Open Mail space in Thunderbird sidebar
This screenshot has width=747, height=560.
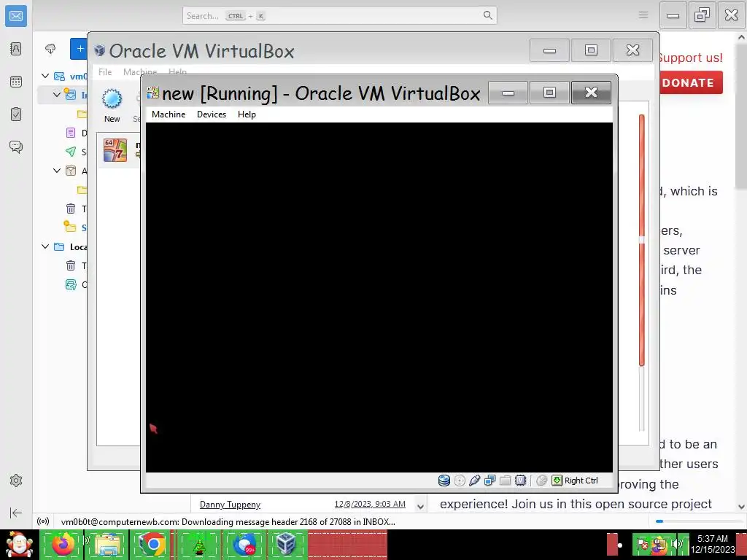[16, 16]
